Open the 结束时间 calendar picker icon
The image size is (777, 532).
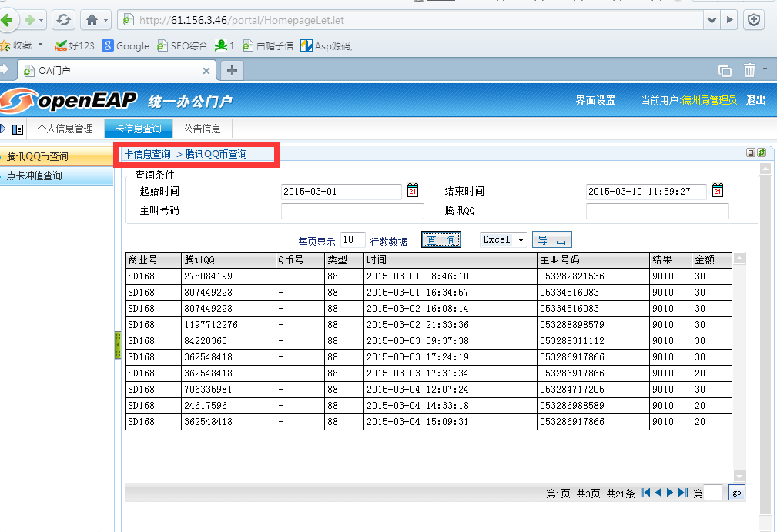coord(718,190)
